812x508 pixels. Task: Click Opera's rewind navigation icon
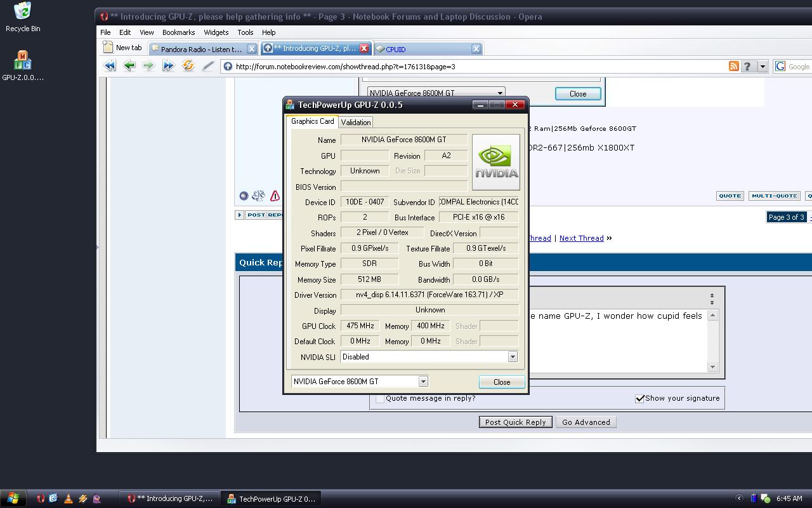(110, 65)
